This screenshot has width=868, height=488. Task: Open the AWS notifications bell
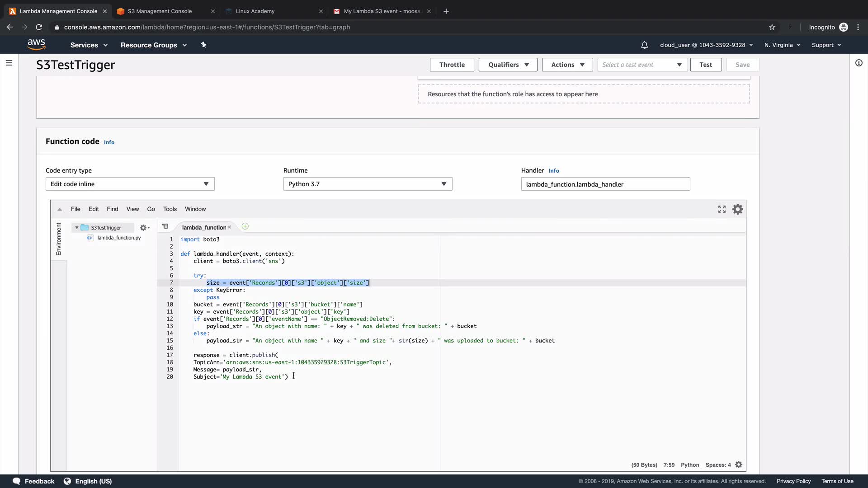pyautogui.click(x=644, y=45)
